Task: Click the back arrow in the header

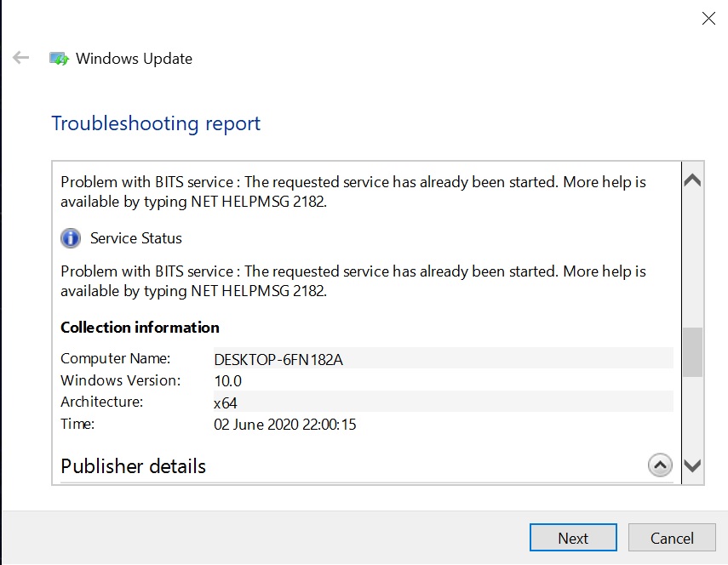Action: click(x=21, y=58)
